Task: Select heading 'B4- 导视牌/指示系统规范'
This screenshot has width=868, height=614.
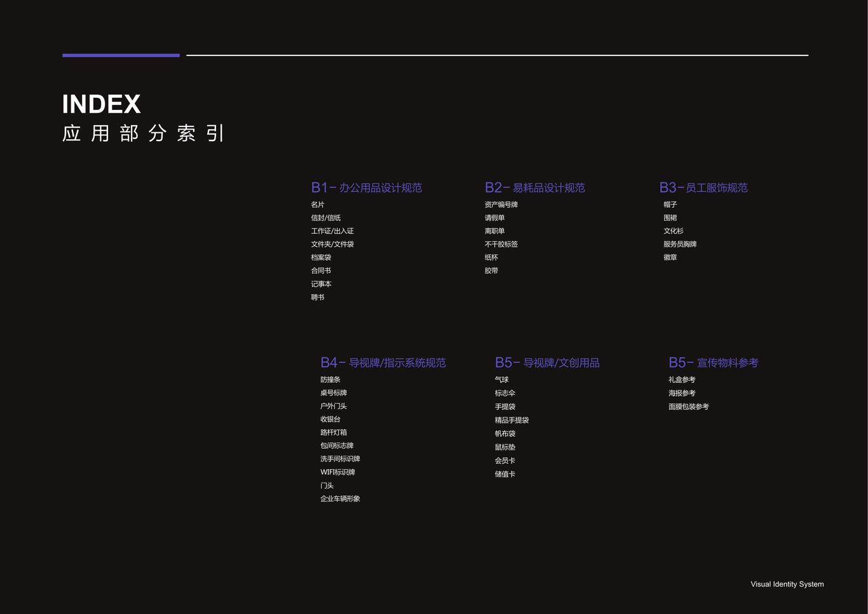Action: (383, 363)
